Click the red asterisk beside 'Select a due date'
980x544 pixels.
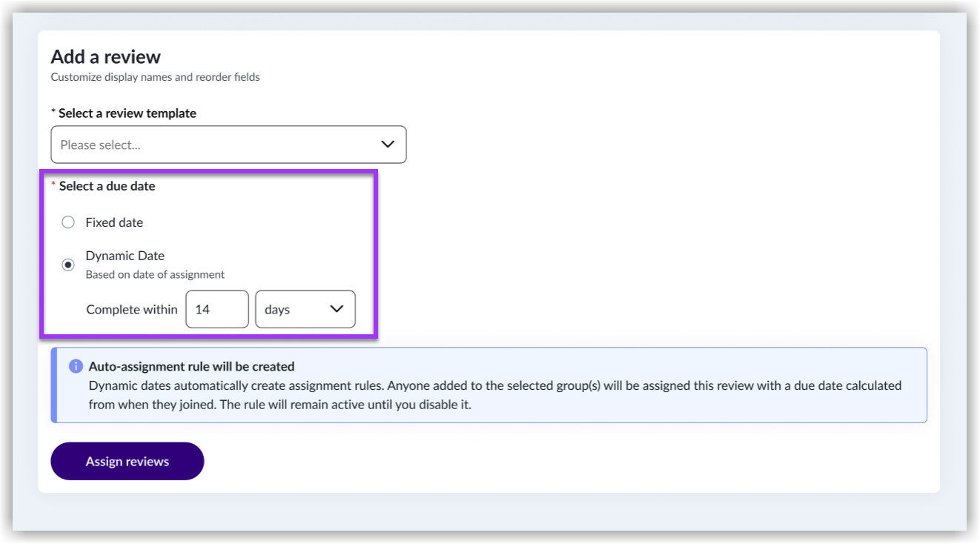[53, 185]
